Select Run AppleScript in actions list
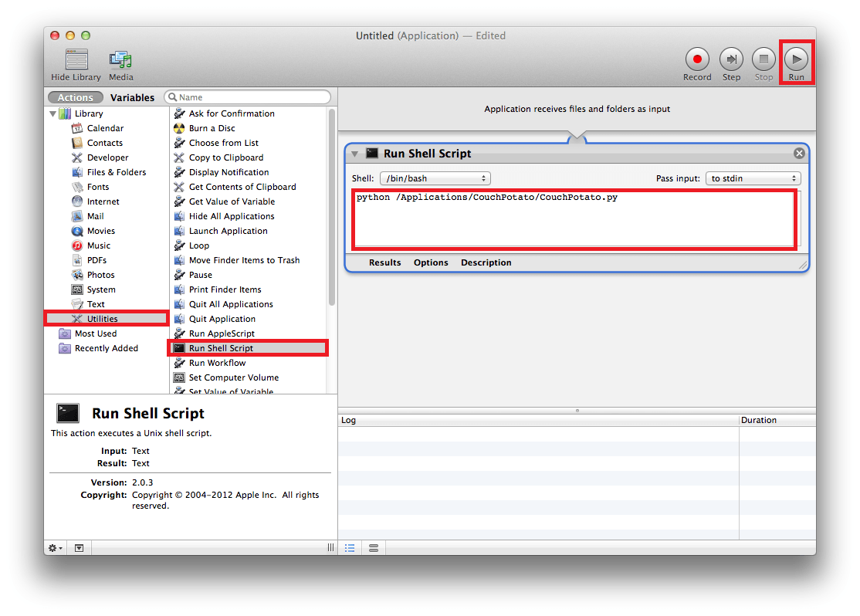 tap(222, 333)
